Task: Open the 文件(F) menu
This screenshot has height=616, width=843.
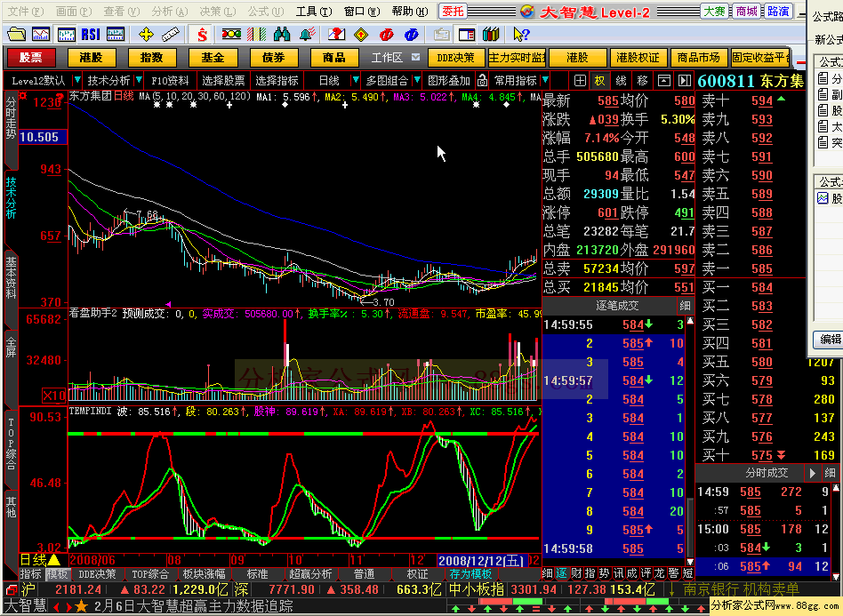Action: click(x=26, y=12)
